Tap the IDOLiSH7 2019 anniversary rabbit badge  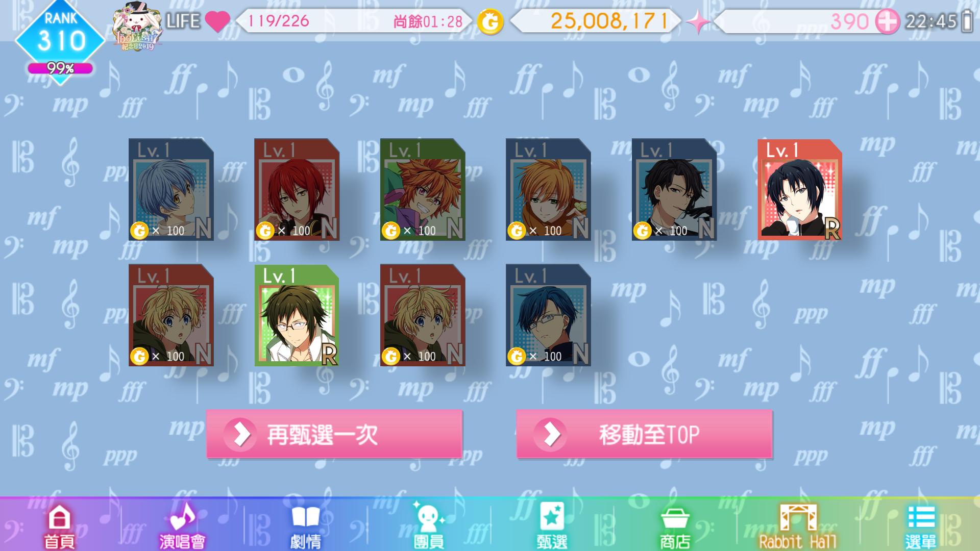[137, 27]
